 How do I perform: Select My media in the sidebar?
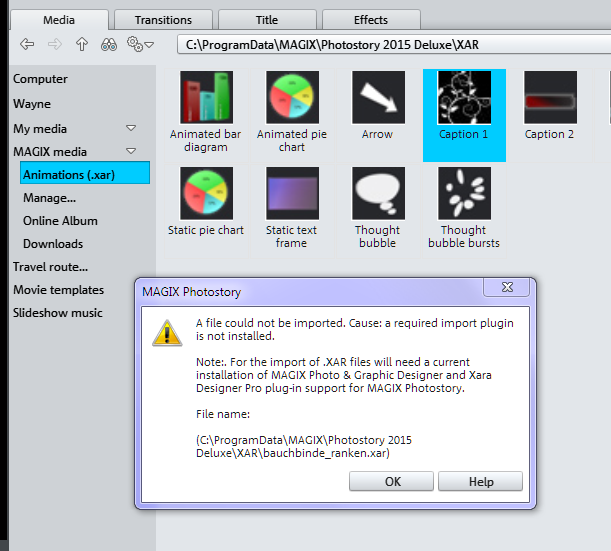click(40, 129)
